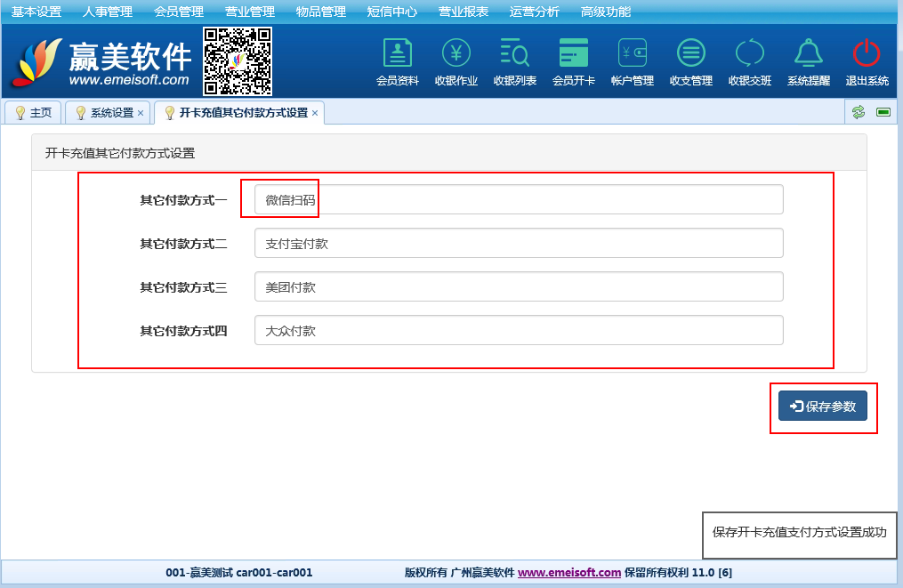Image resolution: width=903 pixels, height=588 pixels.
Task: Click the 退出系统 power icon
Action: coord(867,61)
